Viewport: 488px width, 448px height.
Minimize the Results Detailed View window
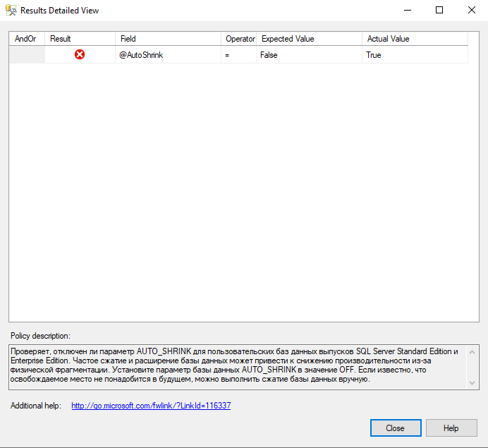[x=408, y=11]
